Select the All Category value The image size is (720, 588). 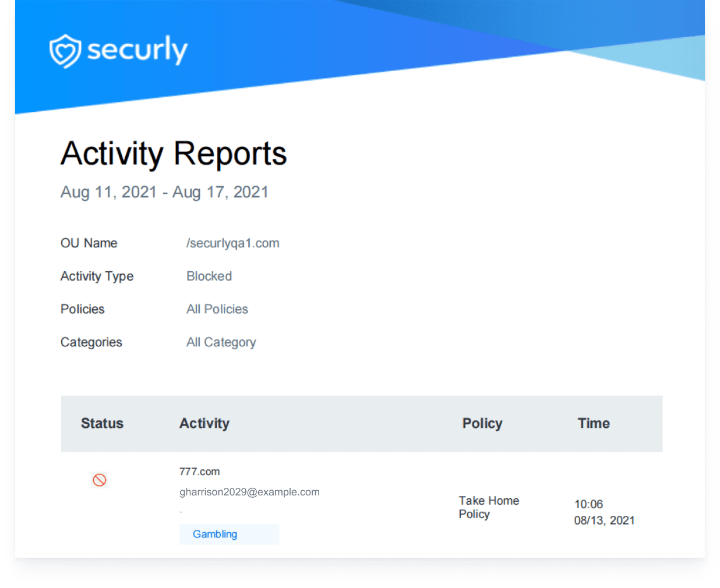coord(221,342)
